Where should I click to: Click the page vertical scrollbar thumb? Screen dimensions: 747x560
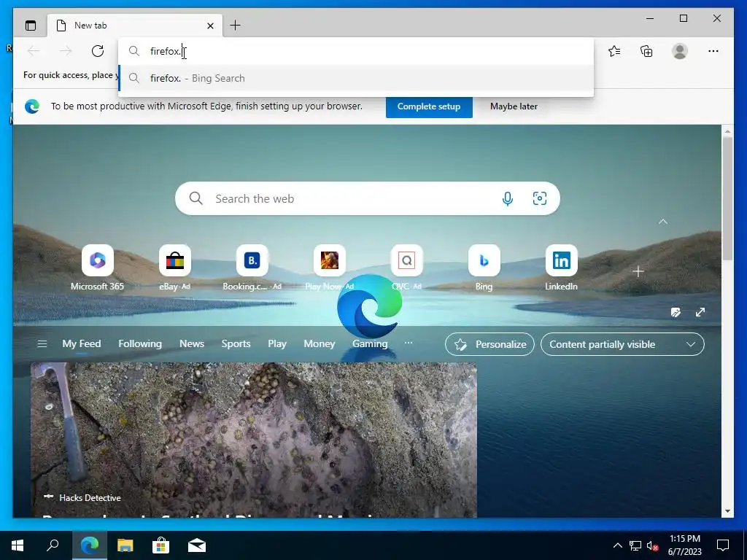727,198
